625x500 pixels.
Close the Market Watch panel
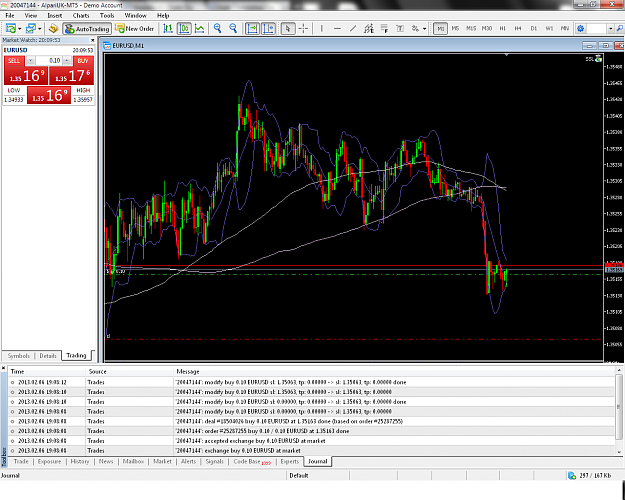[x=92, y=40]
